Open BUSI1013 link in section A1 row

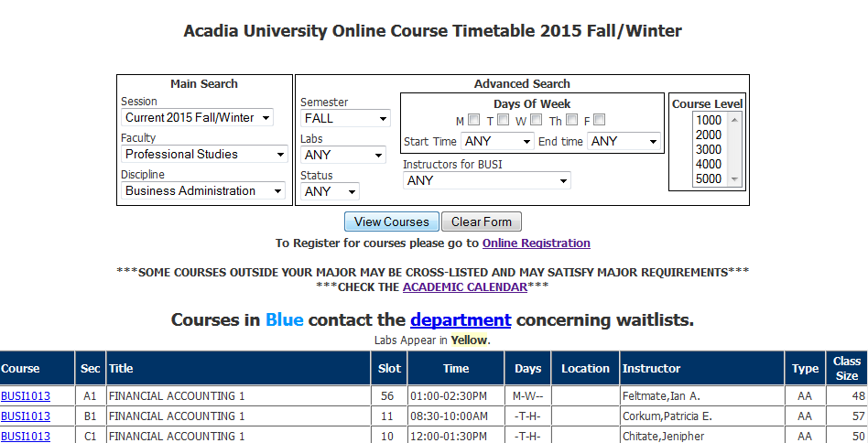click(26, 396)
